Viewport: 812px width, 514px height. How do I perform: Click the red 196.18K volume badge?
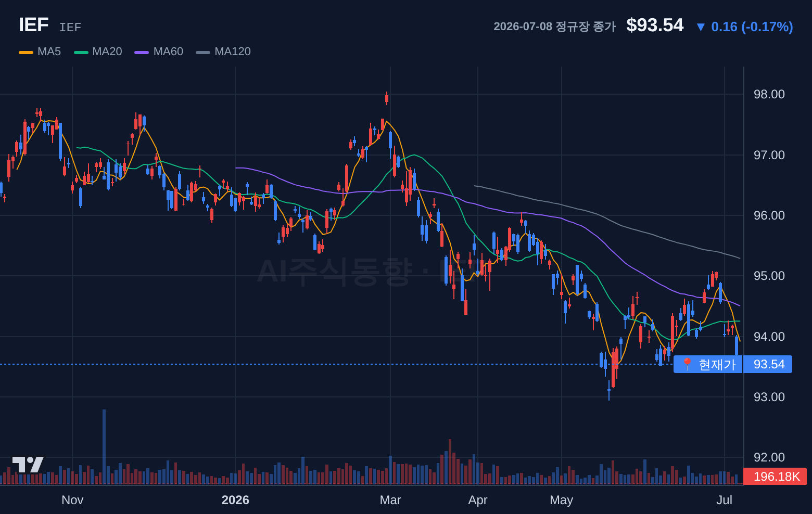775,477
